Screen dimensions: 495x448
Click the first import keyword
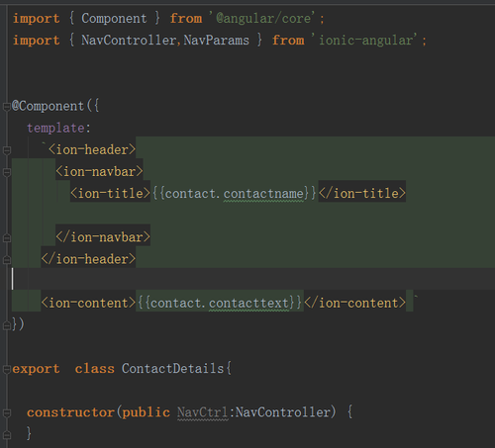click(x=37, y=19)
